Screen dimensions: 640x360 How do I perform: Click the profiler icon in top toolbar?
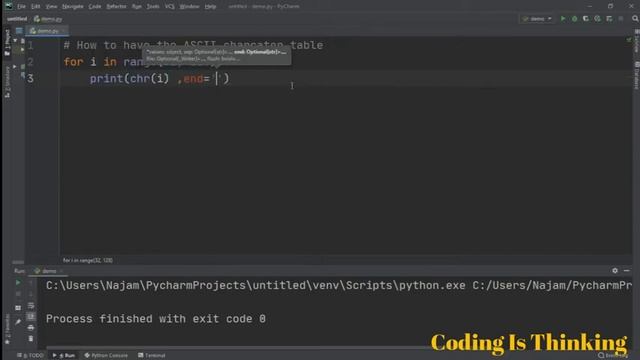click(598, 19)
